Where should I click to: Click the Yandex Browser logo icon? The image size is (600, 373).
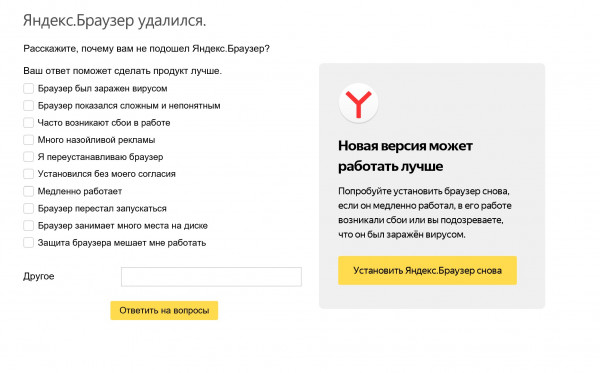tap(359, 103)
